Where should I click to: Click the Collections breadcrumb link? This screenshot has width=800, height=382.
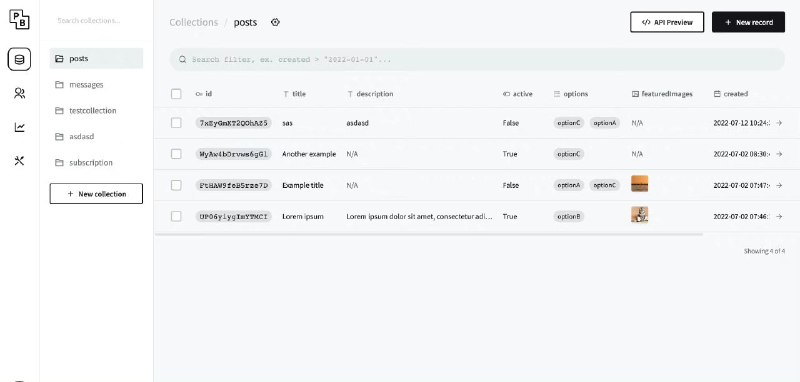tap(193, 22)
